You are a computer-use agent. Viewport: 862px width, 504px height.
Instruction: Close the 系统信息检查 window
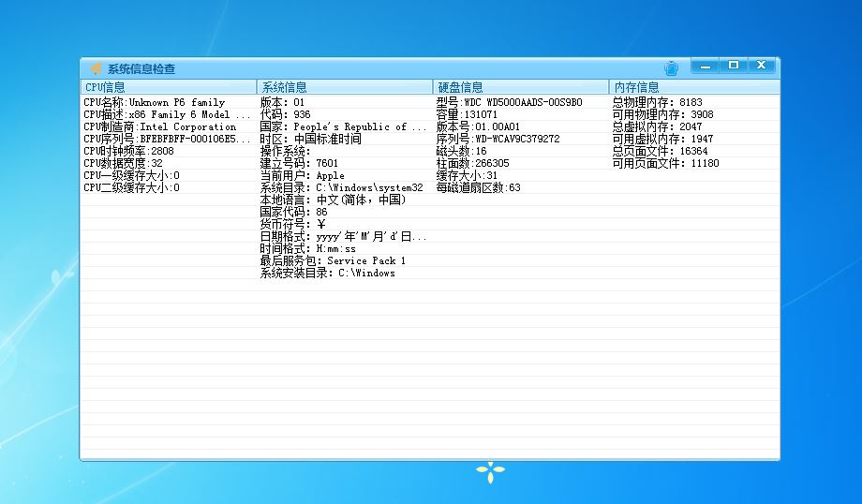(762, 66)
